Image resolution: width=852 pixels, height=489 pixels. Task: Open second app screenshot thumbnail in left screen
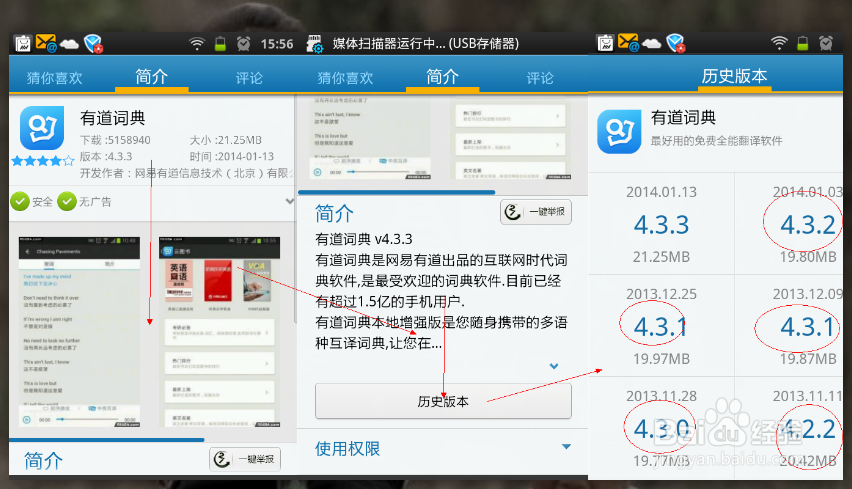tap(220, 332)
